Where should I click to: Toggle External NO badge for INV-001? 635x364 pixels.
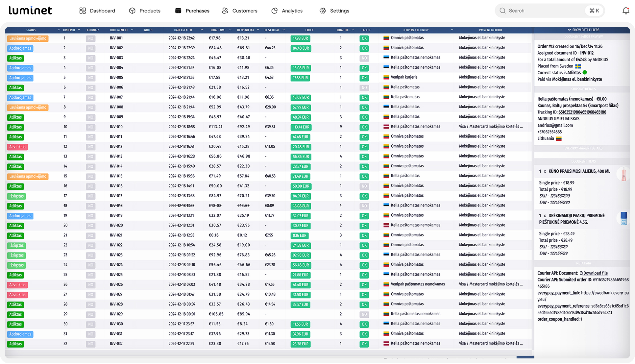(90, 38)
